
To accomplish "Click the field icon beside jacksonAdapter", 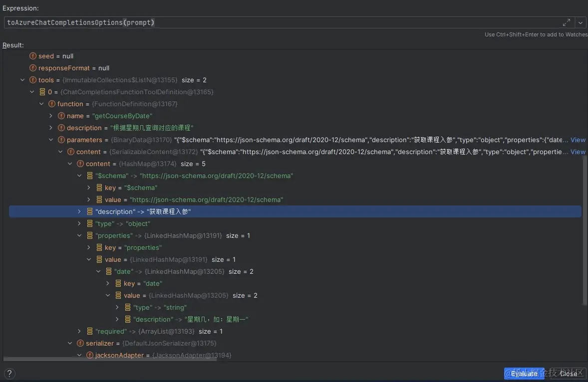I will click(90, 355).
